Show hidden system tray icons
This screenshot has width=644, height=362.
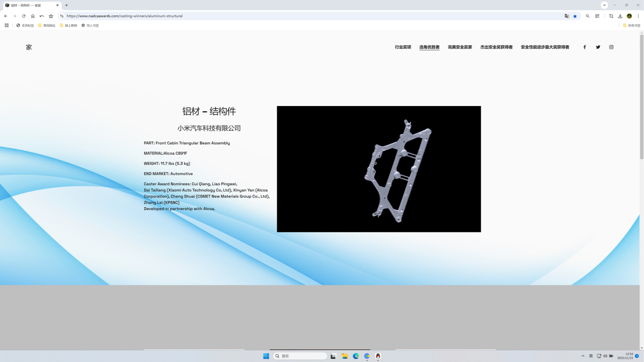(x=583, y=356)
